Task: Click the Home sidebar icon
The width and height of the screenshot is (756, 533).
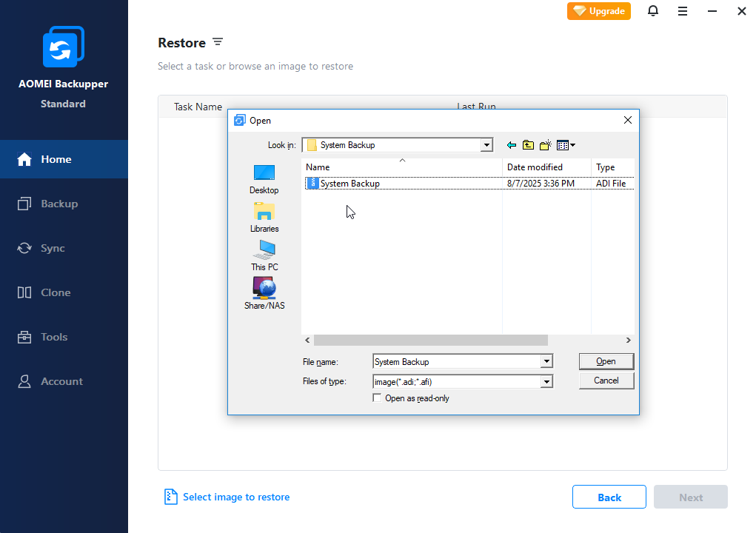Action: [24, 159]
